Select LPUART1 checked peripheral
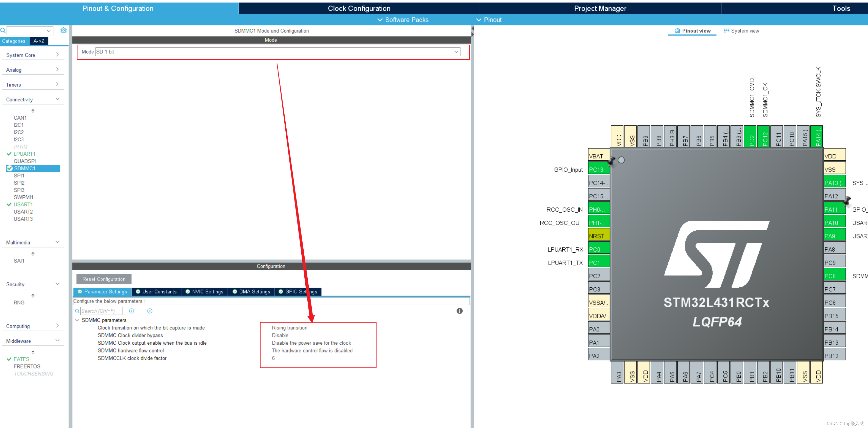Viewport: 868px width, 428px height. (24, 154)
